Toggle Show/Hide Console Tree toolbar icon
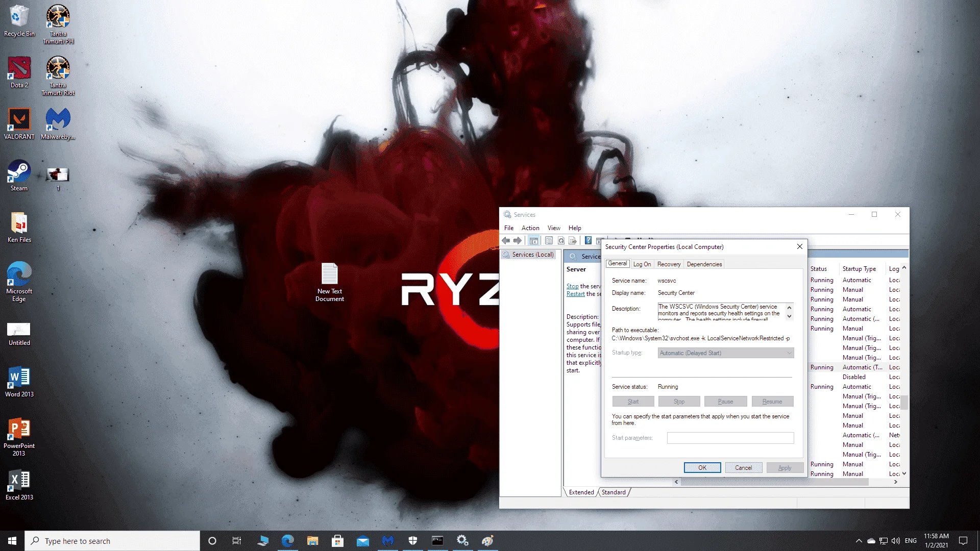The image size is (980, 551). [x=534, y=241]
